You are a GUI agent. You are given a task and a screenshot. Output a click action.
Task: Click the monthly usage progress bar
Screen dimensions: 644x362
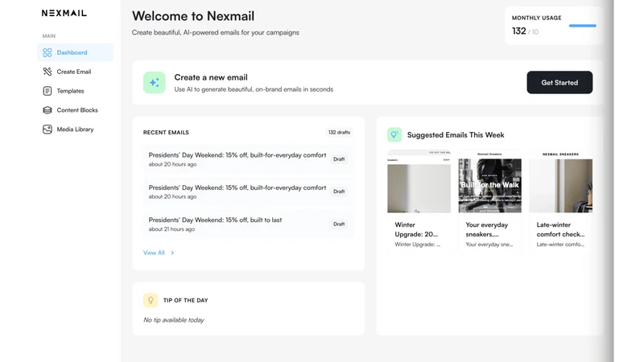[x=582, y=26]
